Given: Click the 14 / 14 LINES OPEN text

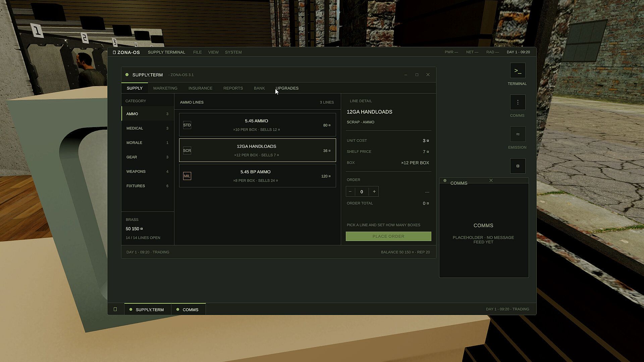Looking at the screenshot, I should (x=143, y=238).
